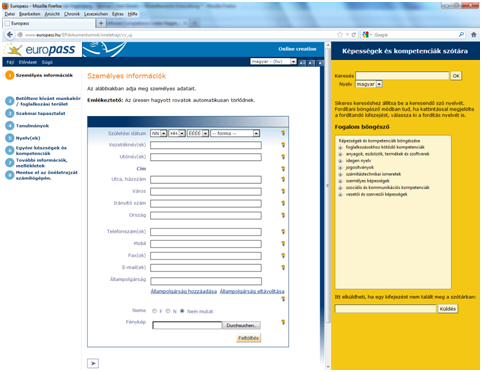The height and width of the screenshot is (372, 482).
Task: Go back with the browser Back arrow
Action: (x=10, y=34)
